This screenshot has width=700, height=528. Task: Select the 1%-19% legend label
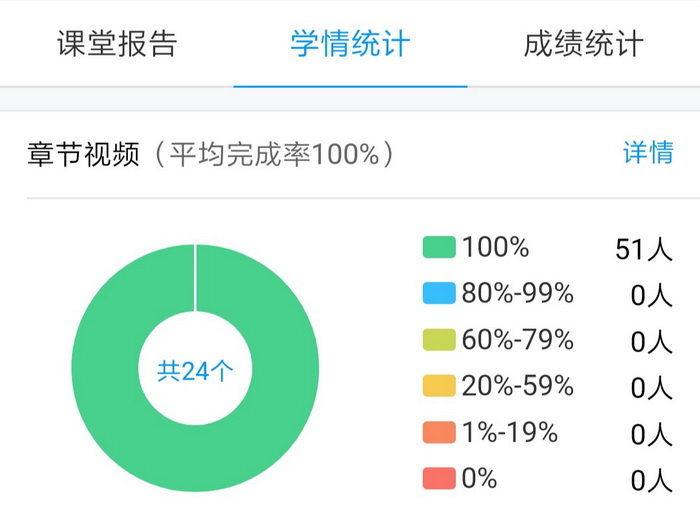(x=510, y=432)
